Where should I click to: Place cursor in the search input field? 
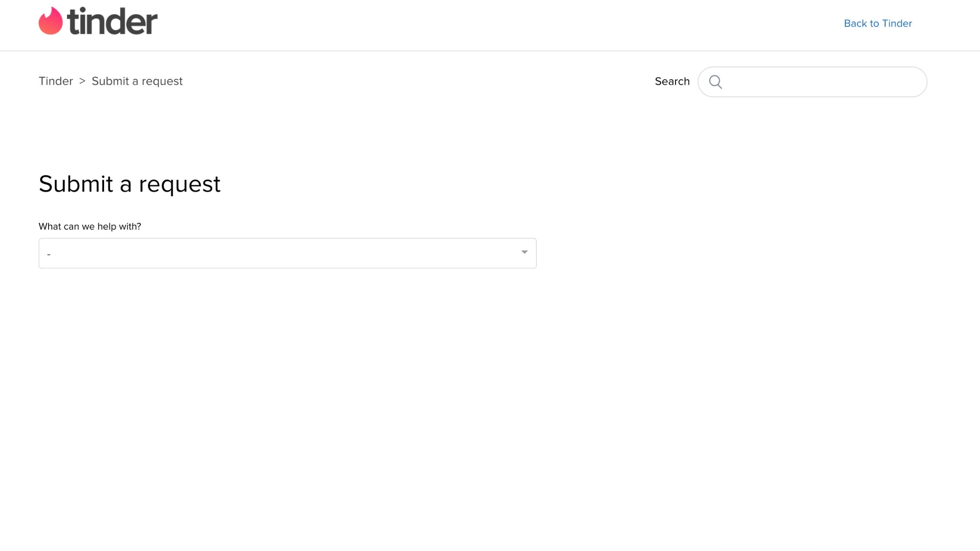coord(809,82)
